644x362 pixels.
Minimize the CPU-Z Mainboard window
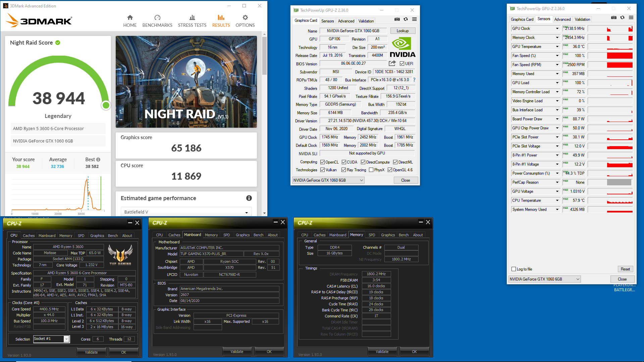pyautogui.click(x=275, y=222)
